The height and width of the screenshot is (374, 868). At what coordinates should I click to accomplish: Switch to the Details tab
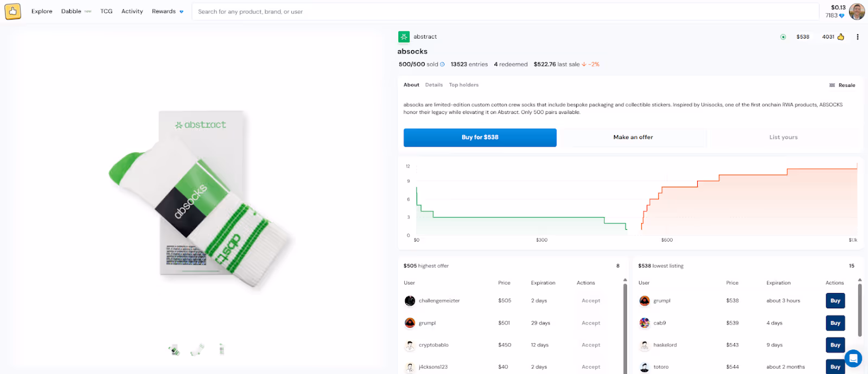[434, 85]
